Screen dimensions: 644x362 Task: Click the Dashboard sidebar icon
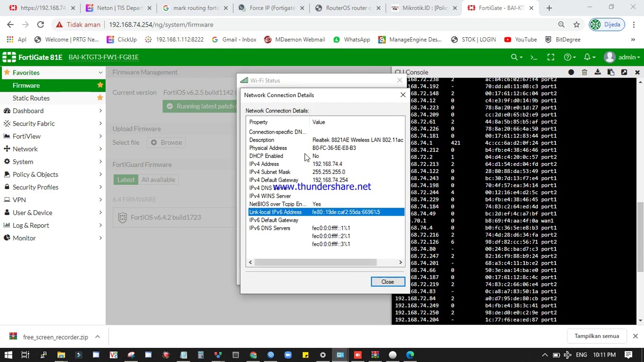[7, 111]
